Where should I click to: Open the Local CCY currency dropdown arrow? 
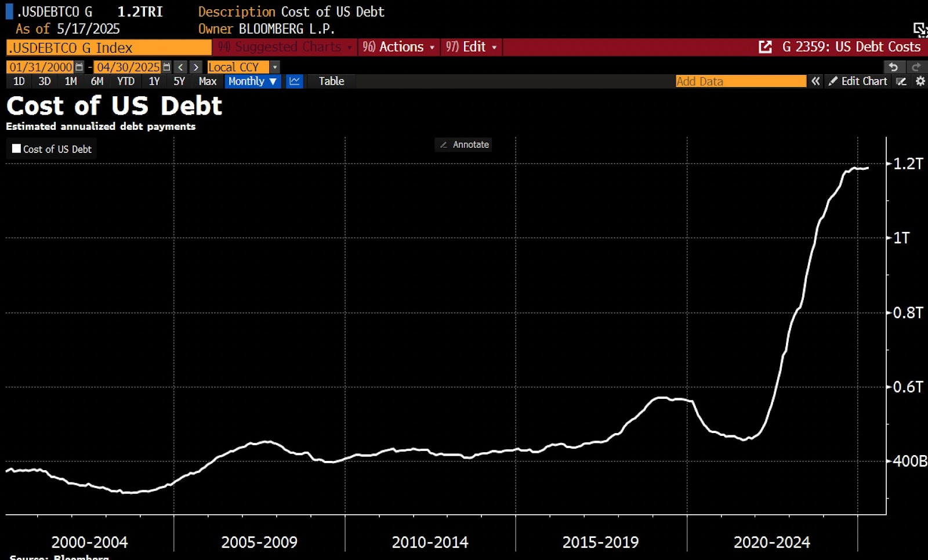[x=275, y=67]
